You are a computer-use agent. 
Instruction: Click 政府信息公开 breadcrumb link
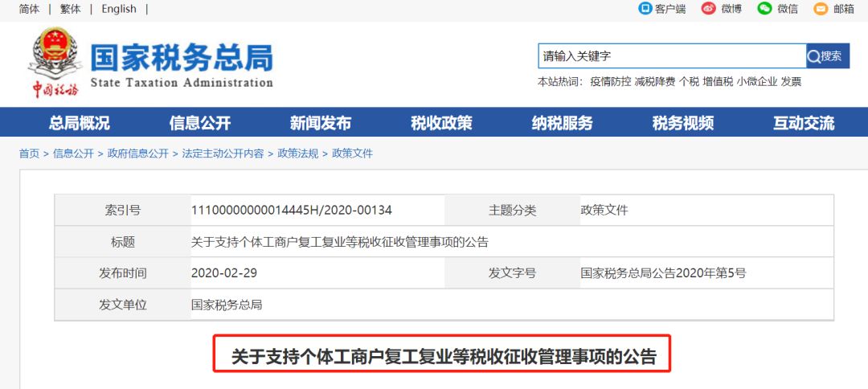point(138,154)
